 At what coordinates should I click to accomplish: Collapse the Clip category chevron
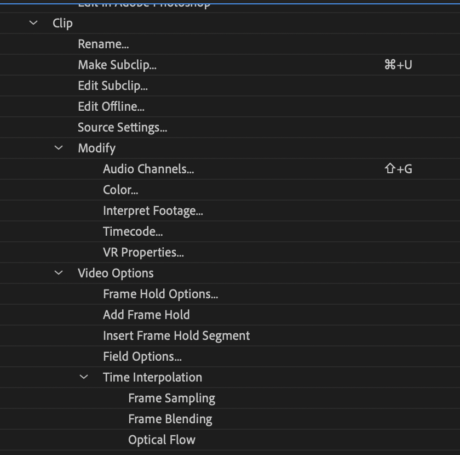click(33, 23)
